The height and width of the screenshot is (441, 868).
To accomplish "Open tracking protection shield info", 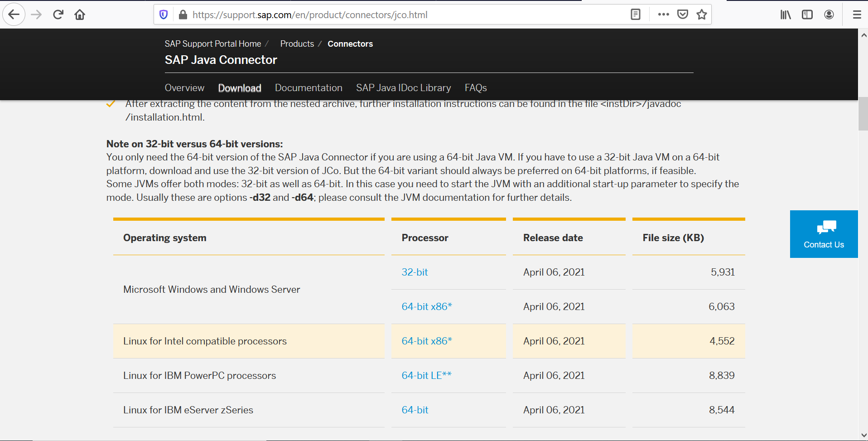I will point(164,15).
